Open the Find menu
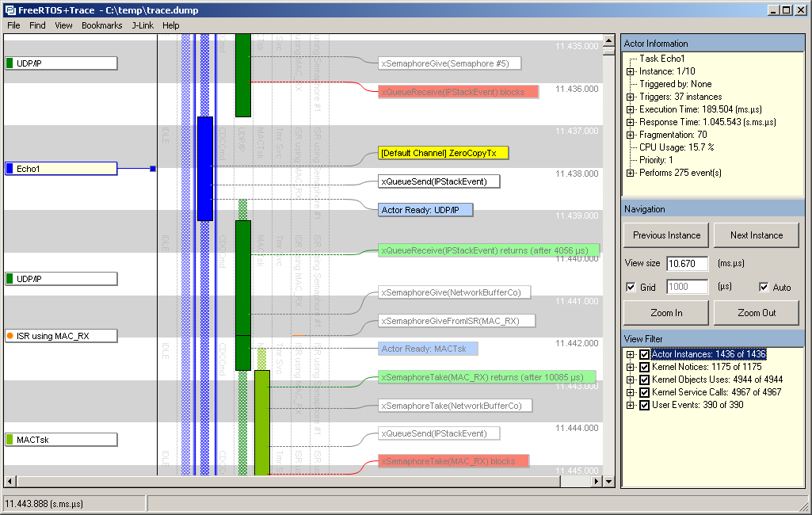The image size is (812, 515). pyautogui.click(x=37, y=25)
